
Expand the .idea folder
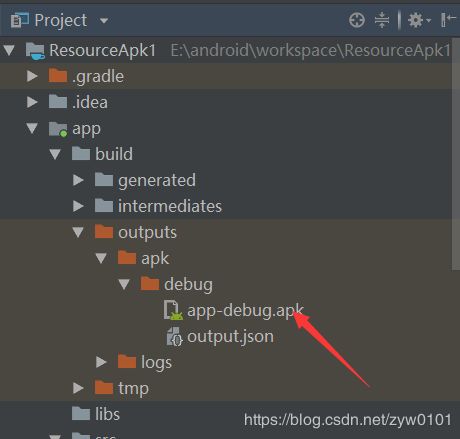coord(32,102)
